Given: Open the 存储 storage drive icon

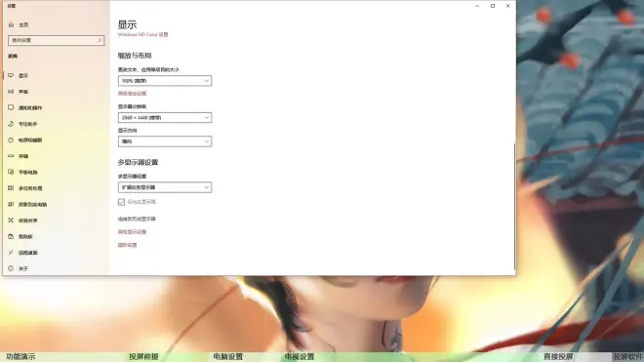Looking at the screenshot, I should (11, 156).
